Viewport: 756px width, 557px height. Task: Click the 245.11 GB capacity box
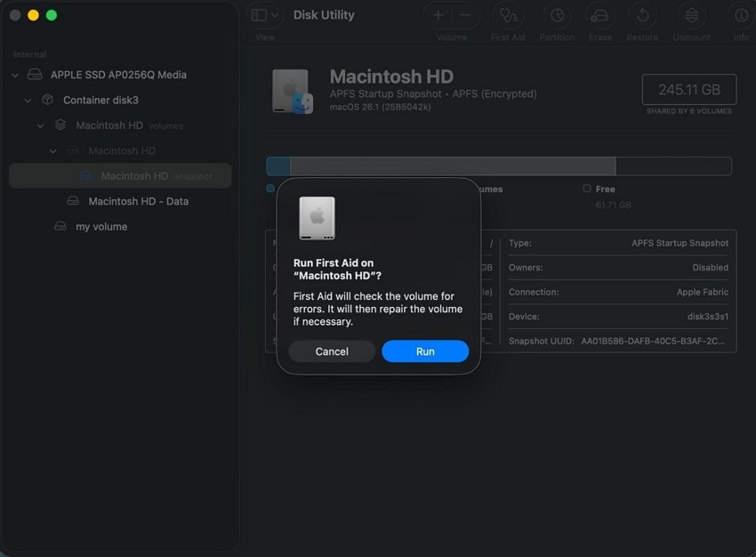pos(689,89)
